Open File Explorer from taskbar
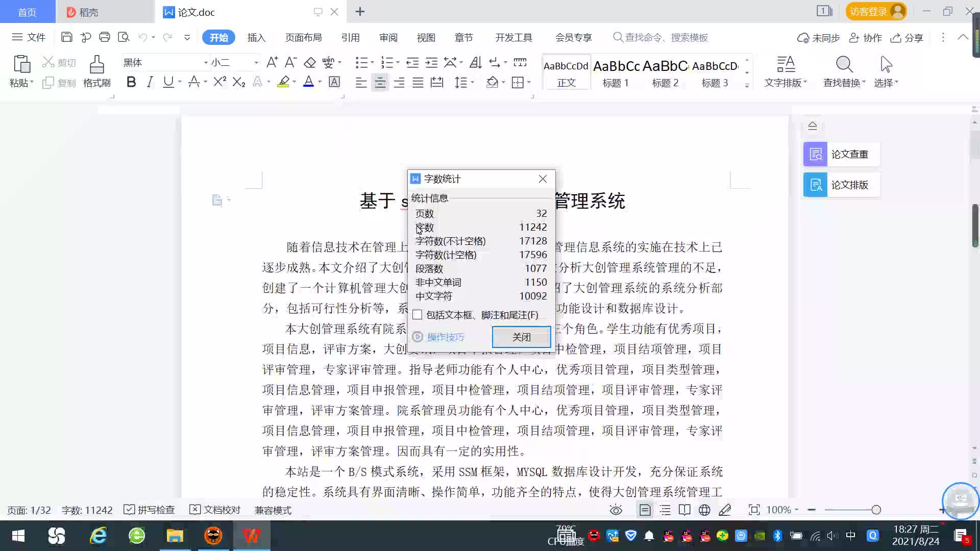 click(x=175, y=536)
